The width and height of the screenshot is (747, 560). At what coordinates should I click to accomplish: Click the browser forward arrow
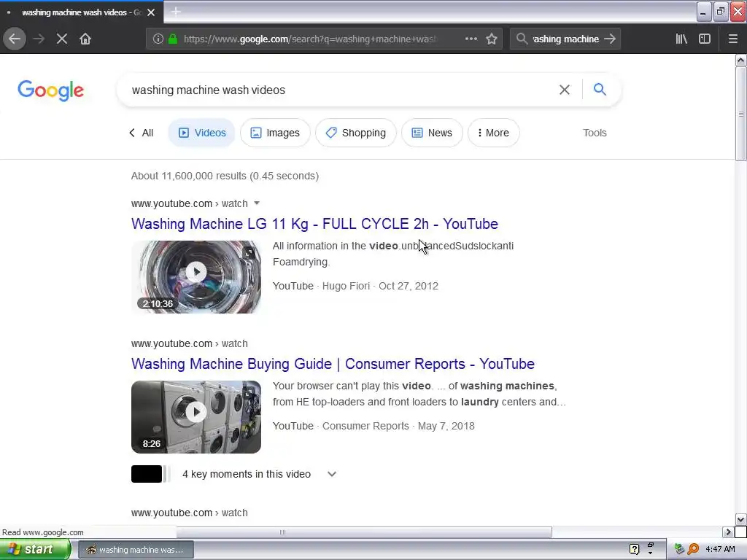pos(39,39)
